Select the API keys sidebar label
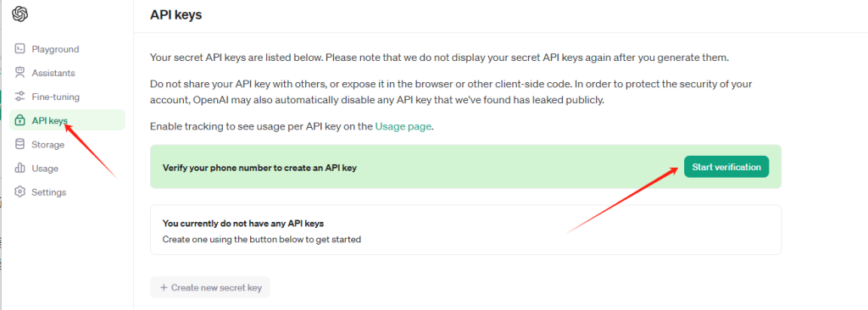868x310 pixels. [49, 120]
